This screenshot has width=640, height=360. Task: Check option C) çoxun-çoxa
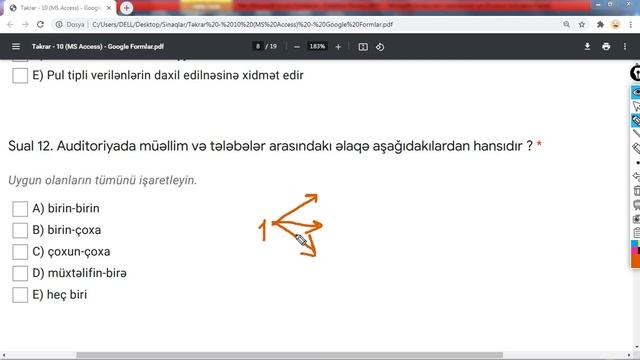click(x=20, y=252)
